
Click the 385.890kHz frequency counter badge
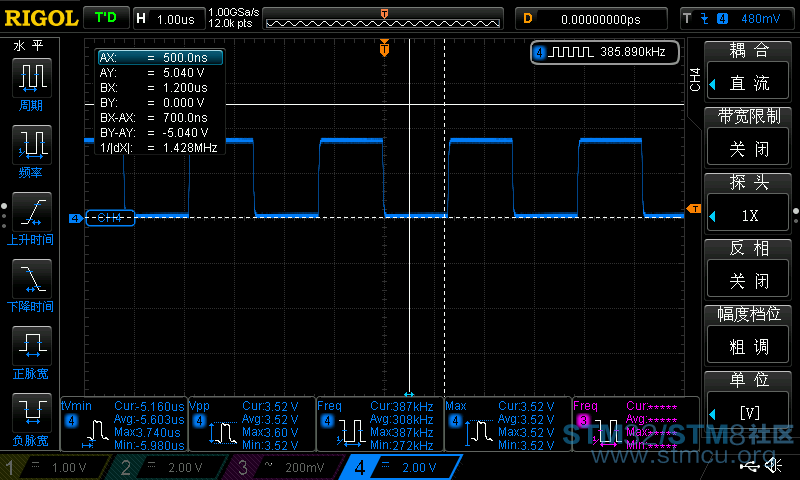click(605, 52)
